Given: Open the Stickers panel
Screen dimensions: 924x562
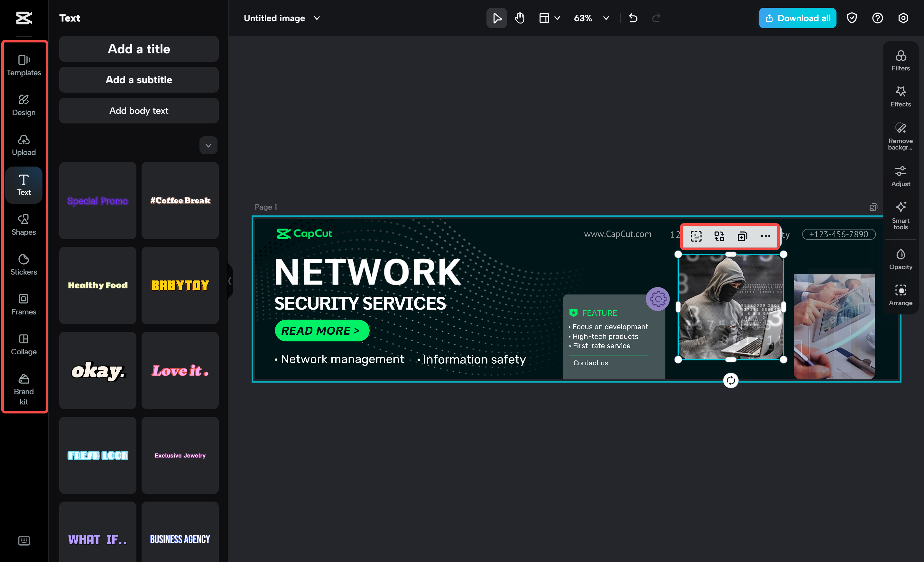Looking at the screenshot, I should click(x=23, y=264).
